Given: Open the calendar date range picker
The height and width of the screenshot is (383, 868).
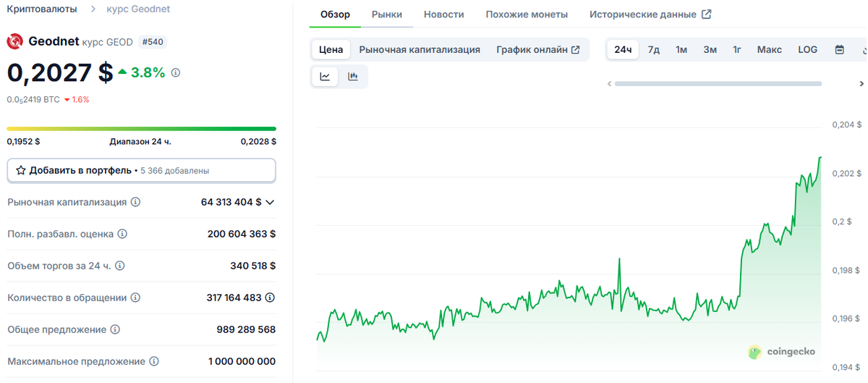Looking at the screenshot, I should point(840,50).
